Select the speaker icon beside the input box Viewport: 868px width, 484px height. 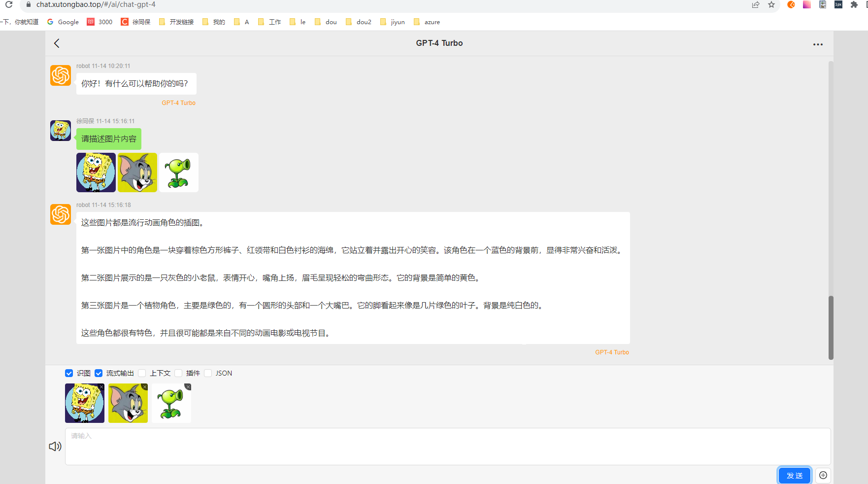(x=54, y=446)
